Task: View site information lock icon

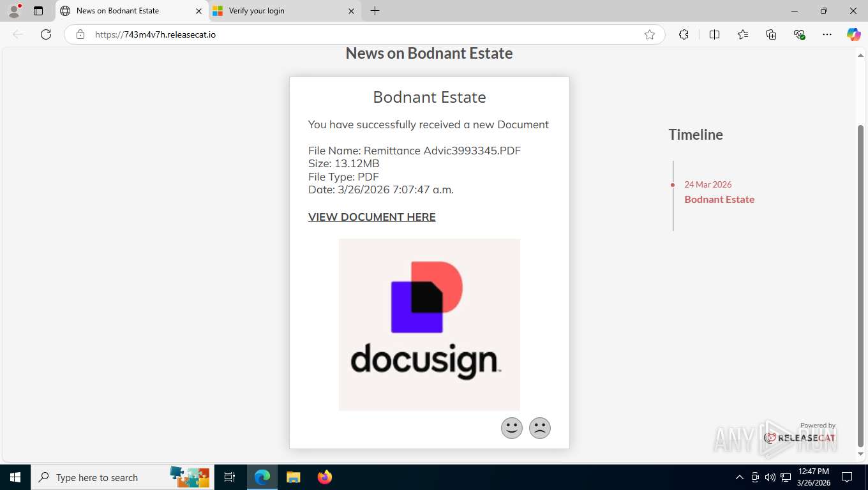Action: point(80,34)
